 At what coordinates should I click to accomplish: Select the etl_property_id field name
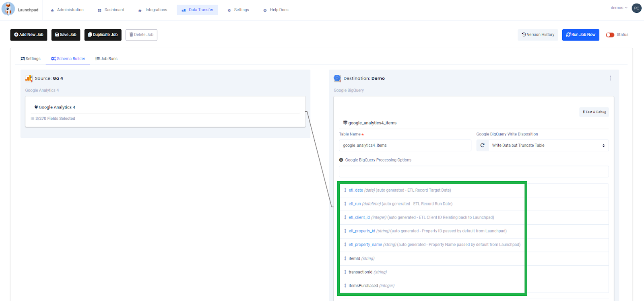(362, 231)
